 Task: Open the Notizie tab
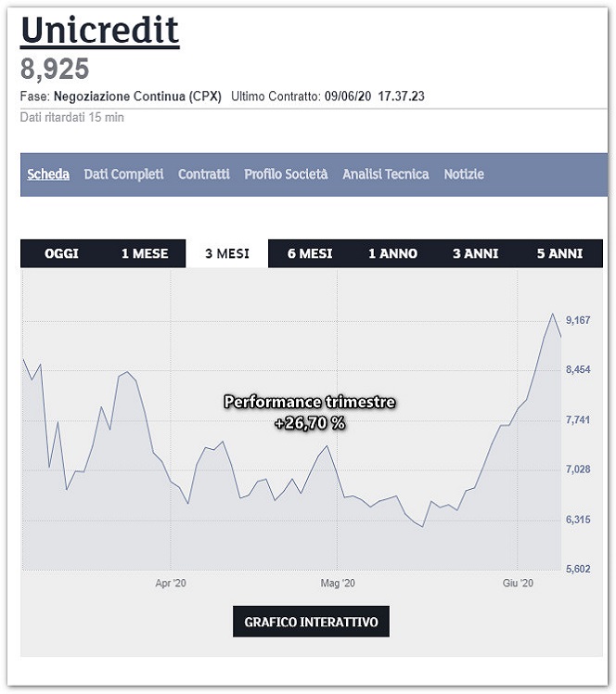coord(464,174)
